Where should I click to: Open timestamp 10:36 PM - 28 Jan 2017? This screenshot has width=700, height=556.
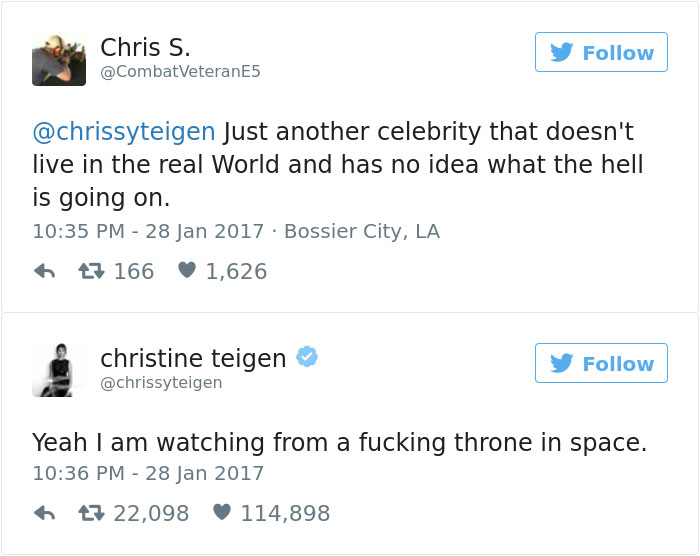[x=148, y=473]
